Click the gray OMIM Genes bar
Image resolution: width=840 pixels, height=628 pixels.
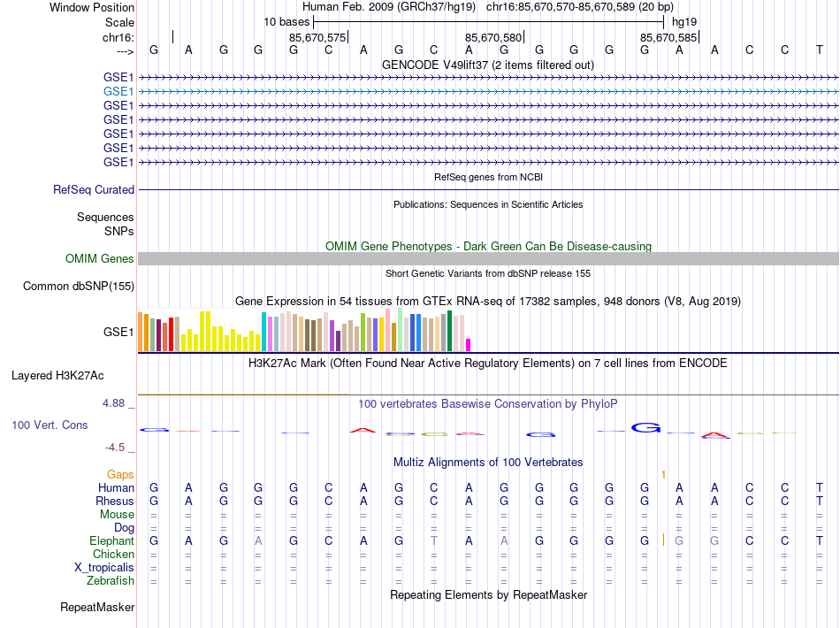point(488,259)
